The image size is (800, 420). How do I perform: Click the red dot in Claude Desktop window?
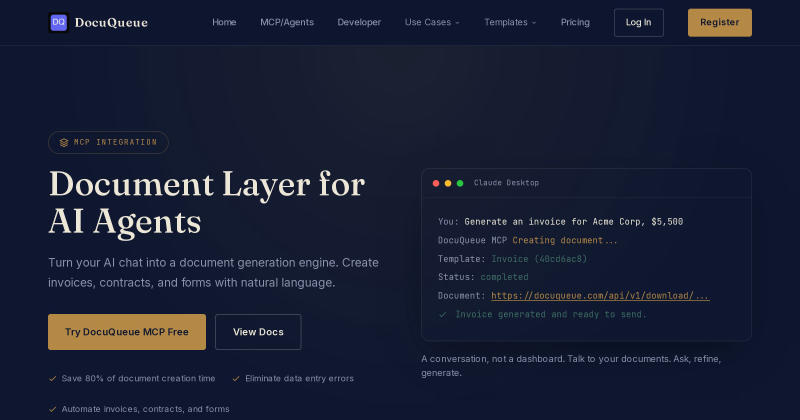[x=436, y=183]
